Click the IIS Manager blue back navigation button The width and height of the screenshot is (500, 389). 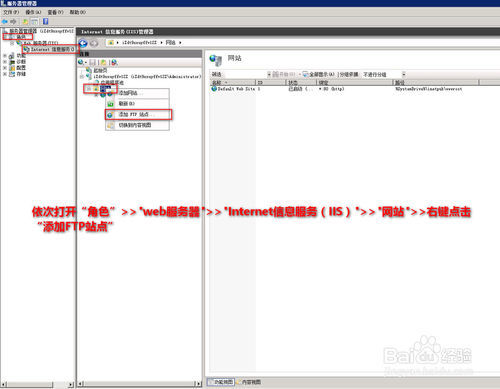click(83, 43)
